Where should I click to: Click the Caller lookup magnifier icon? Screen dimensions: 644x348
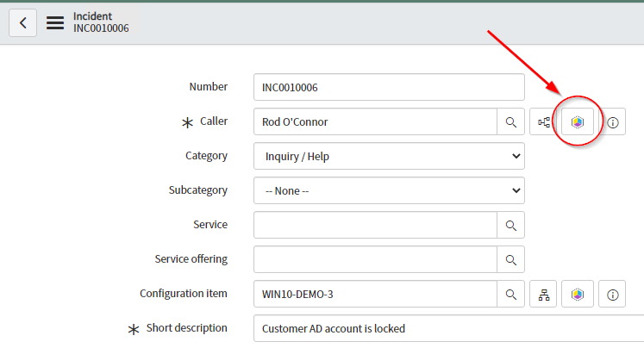click(510, 122)
